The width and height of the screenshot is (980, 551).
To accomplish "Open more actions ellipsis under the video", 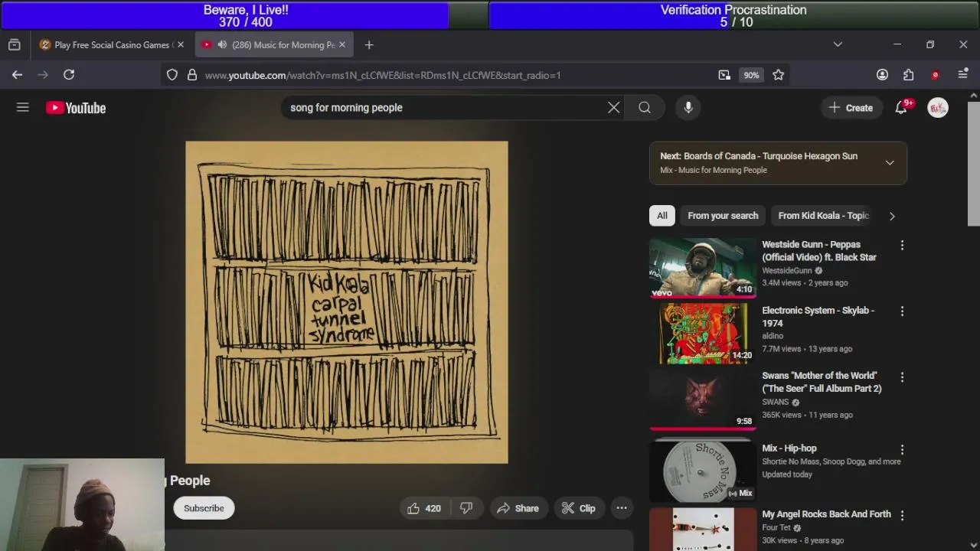I will click(x=622, y=508).
